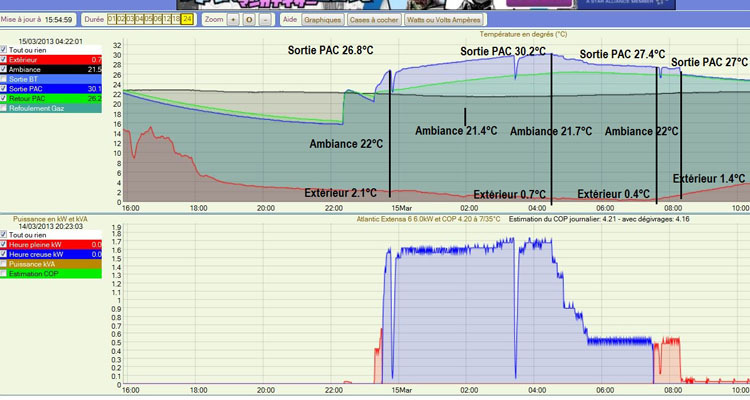Show the Puissance kVA curve
The image size is (750, 400).
click(x=5, y=263)
